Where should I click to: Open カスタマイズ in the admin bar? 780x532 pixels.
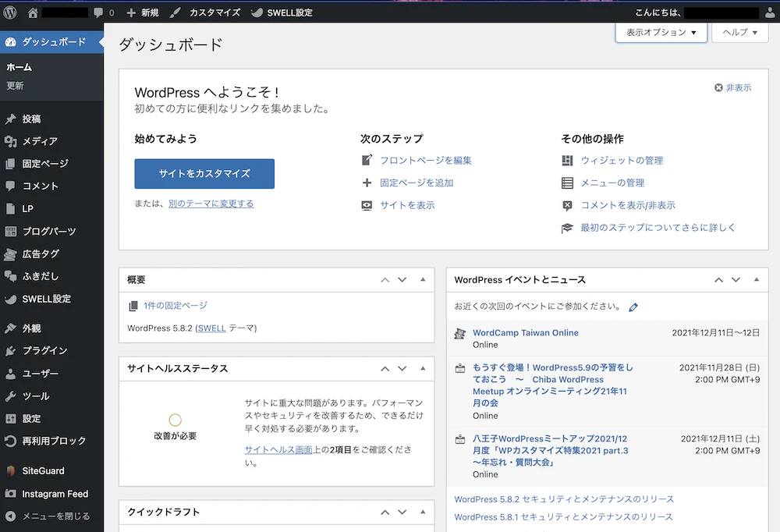tap(204, 13)
